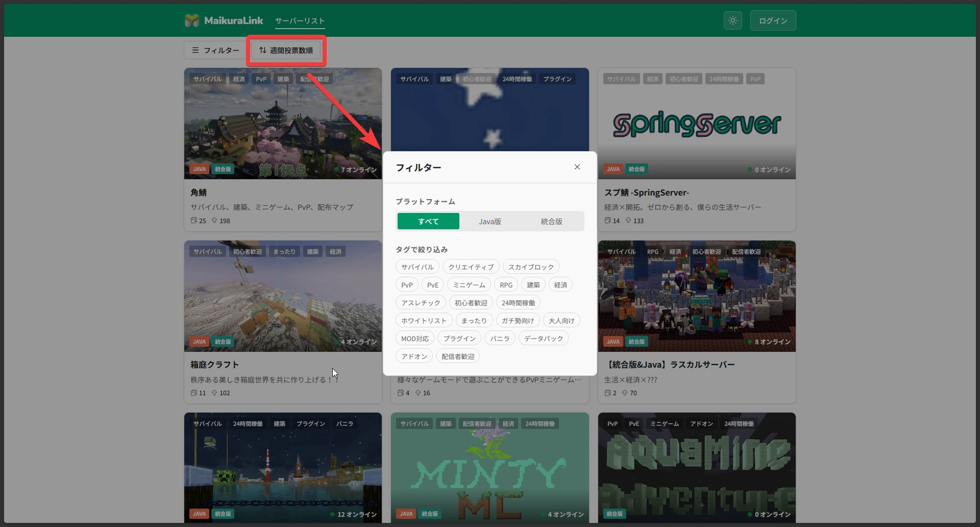Click the review icon showing 25 on 角鯖 card
Image resolution: width=980 pixels, height=527 pixels.
[x=194, y=221]
